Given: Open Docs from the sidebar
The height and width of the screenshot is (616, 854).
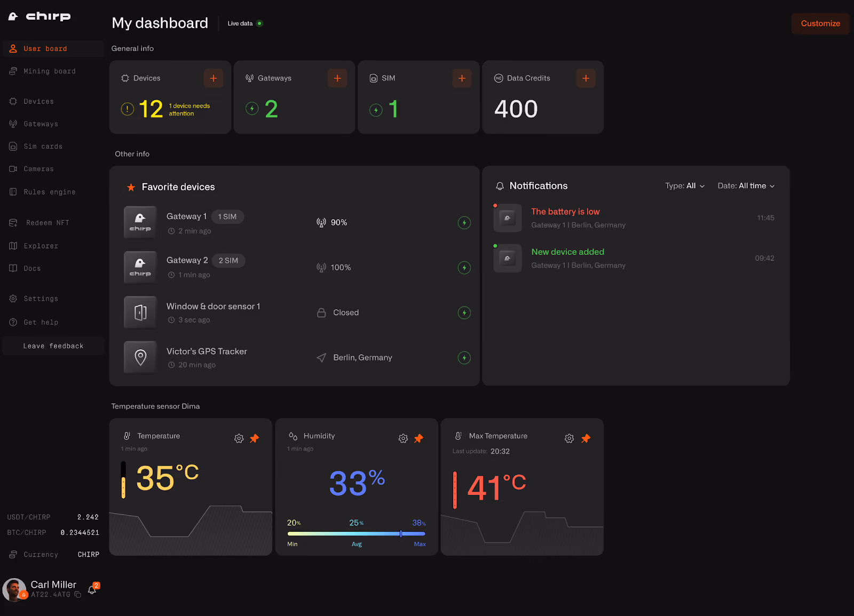Looking at the screenshot, I should [53, 268].
